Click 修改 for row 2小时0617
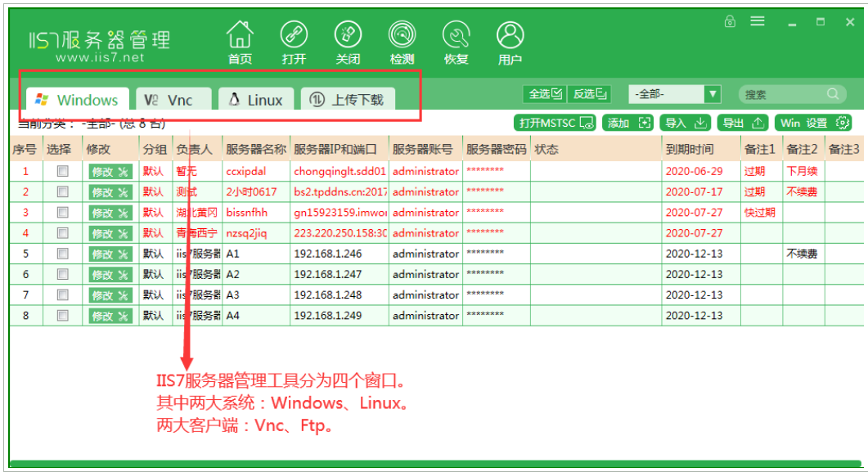The image size is (868, 472). point(110,192)
